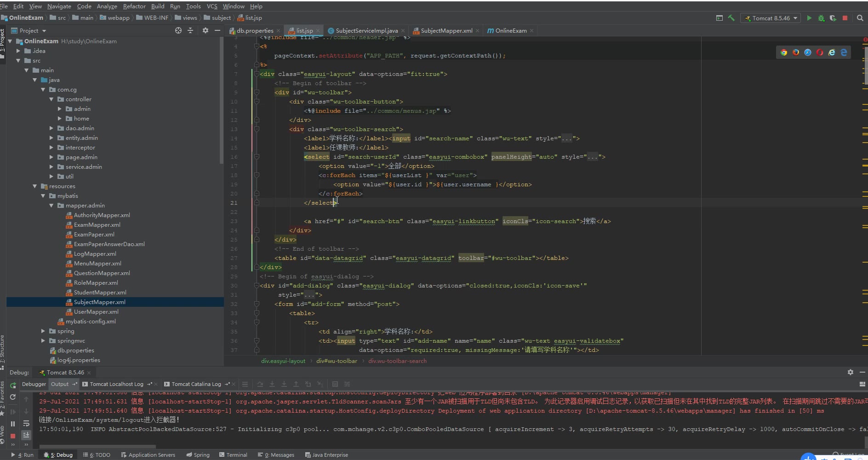Image resolution: width=868 pixels, height=460 pixels.
Task: Build project with the hammer icon
Action: coord(731,18)
